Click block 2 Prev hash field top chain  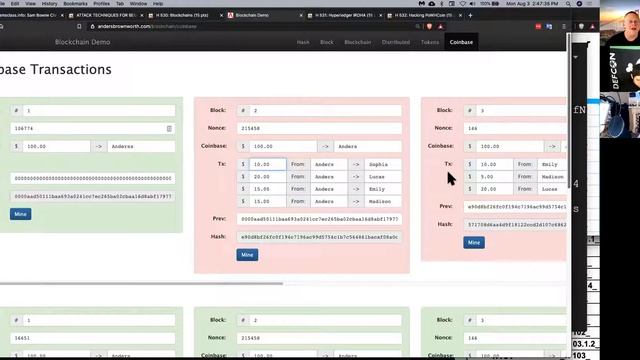click(319, 219)
